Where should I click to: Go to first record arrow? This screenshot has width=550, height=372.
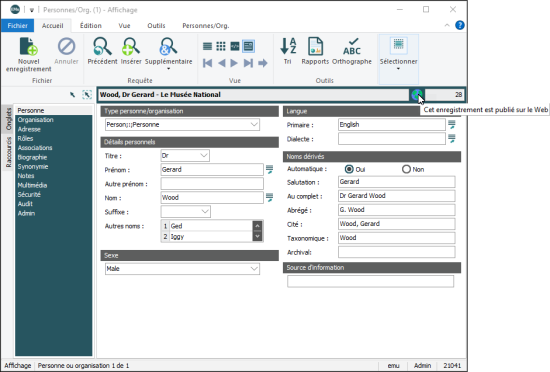pyautogui.click(x=207, y=63)
